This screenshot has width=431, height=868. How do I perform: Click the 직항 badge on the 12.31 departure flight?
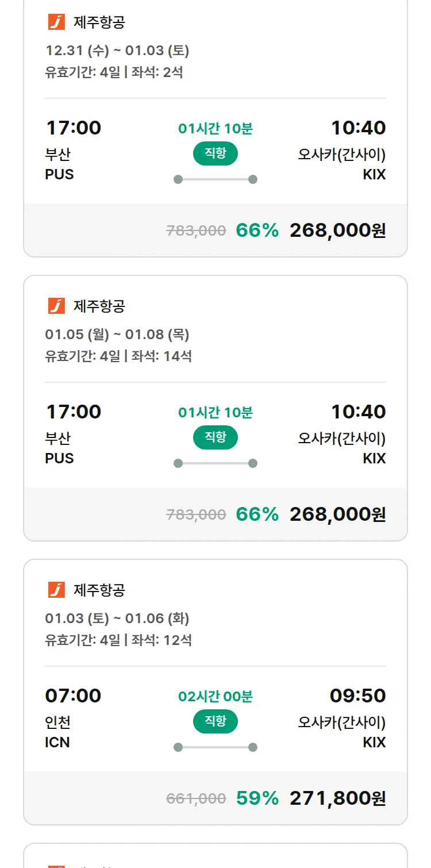pos(215,153)
